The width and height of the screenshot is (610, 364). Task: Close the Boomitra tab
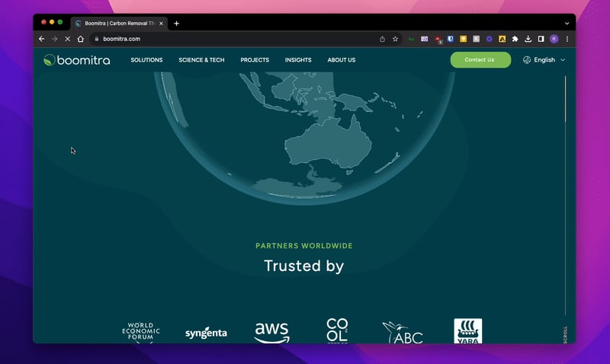click(161, 24)
